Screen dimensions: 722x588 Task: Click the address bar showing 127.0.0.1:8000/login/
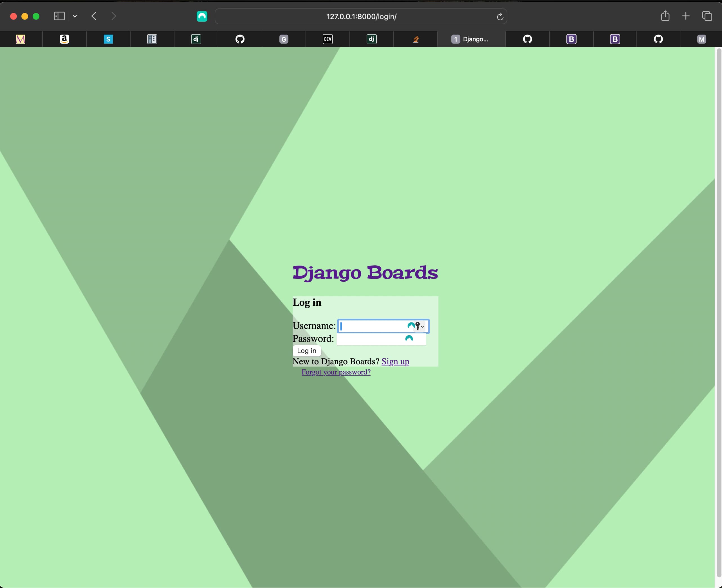(361, 16)
